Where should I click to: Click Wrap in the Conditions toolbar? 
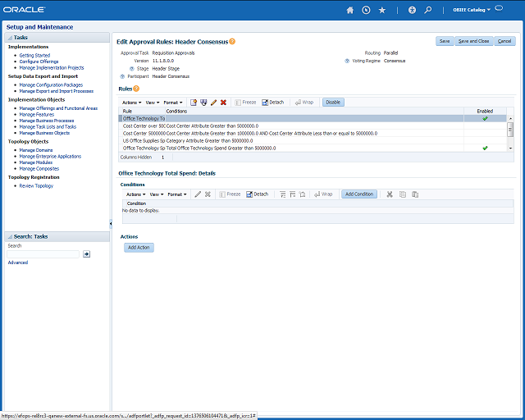pyautogui.click(x=323, y=194)
